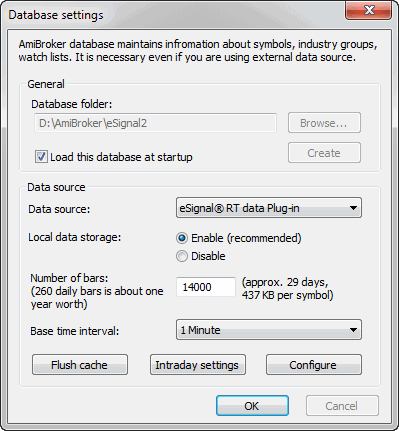Confirm the settings with OK
The image size is (399, 431).
[252, 406]
